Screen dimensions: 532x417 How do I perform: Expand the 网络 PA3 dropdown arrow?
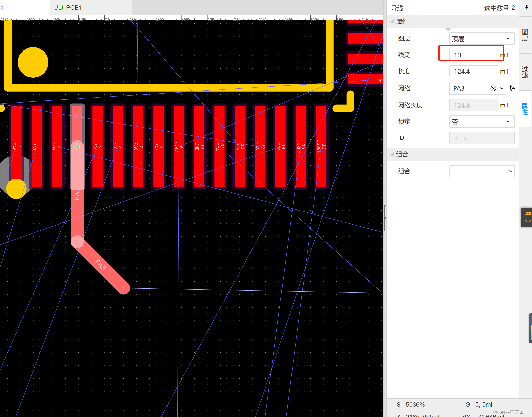tap(502, 88)
